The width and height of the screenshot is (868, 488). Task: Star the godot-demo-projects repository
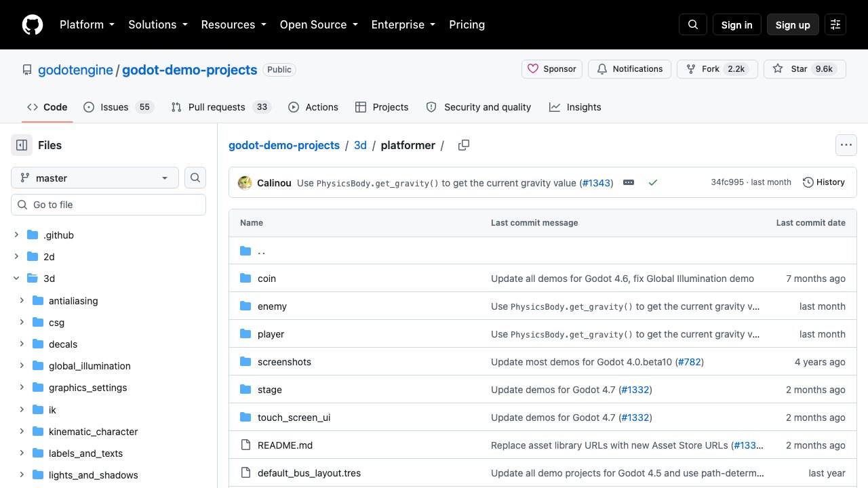[805, 69]
